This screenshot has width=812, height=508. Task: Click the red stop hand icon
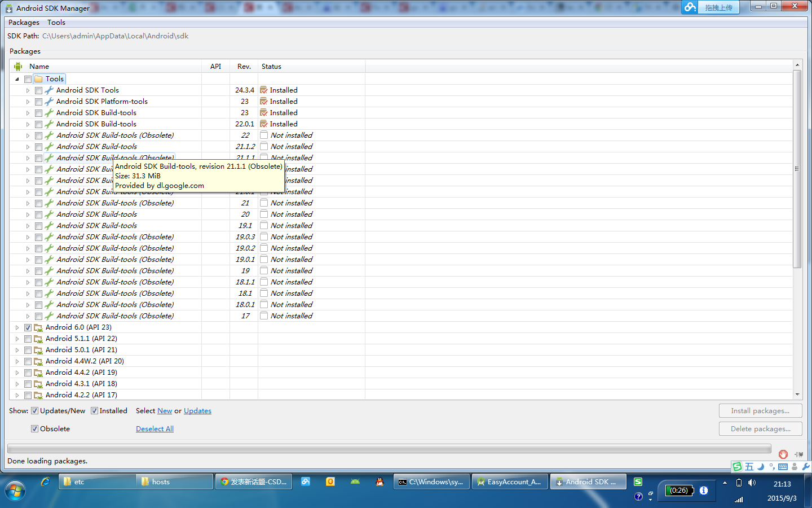(783, 454)
